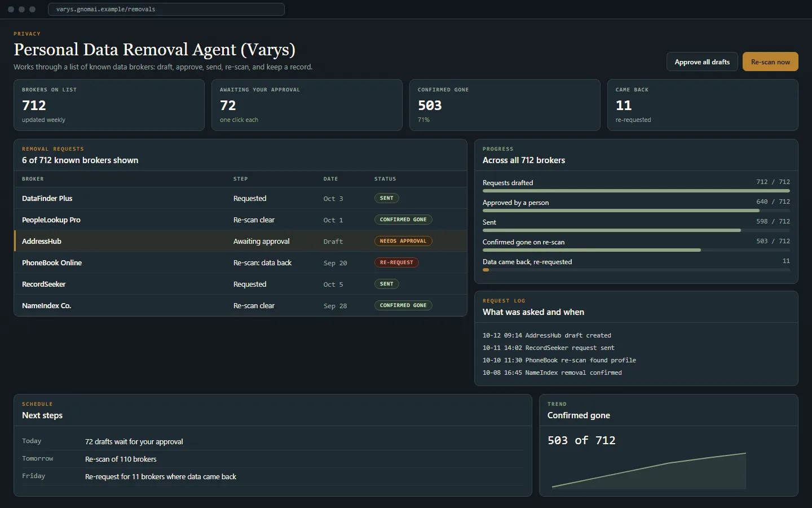Click the Approved by a person progress bar

click(636, 211)
